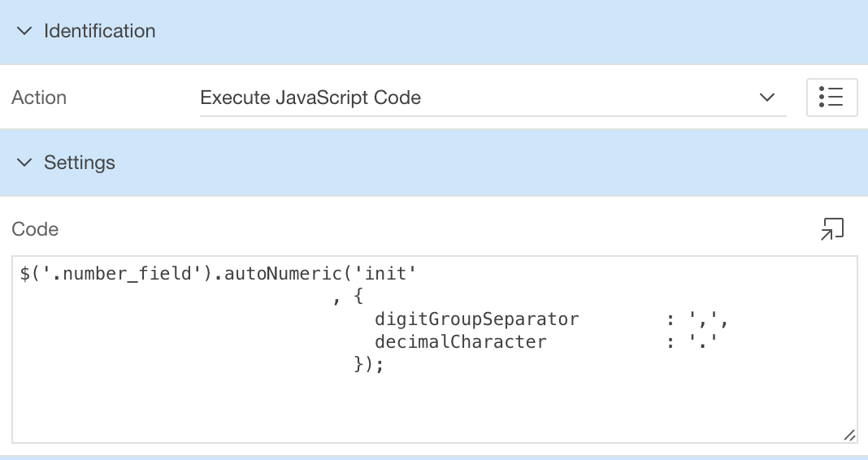Place cursor on decimalCharacter in code

(x=461, y=342)
